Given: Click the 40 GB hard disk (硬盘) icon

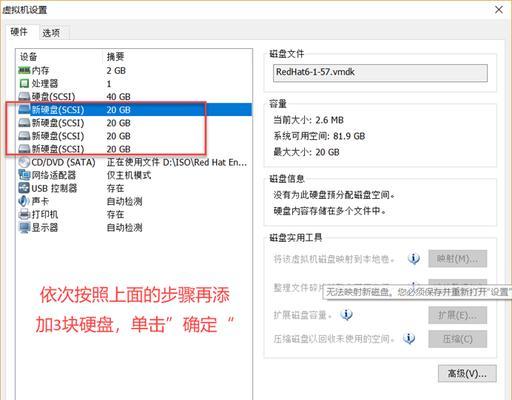Looking at the screenshot, I should (x=24, y=97).
